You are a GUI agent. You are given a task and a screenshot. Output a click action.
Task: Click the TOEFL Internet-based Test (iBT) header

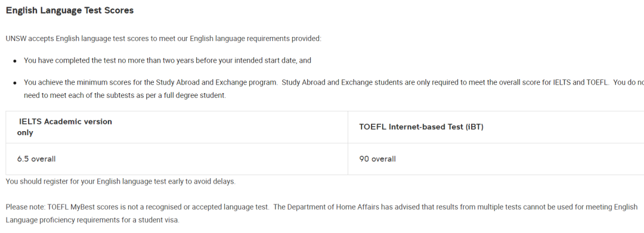pos(421,127)
